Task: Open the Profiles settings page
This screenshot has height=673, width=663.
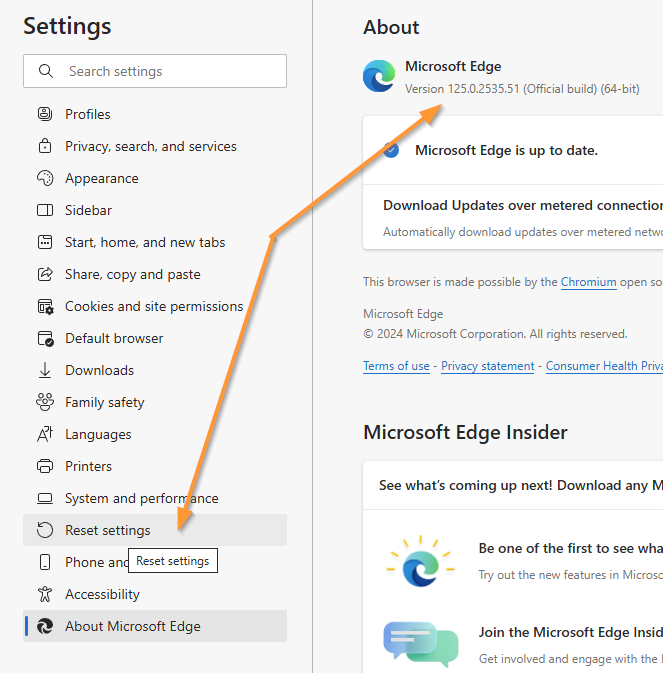Action: (x=88, y=114)
